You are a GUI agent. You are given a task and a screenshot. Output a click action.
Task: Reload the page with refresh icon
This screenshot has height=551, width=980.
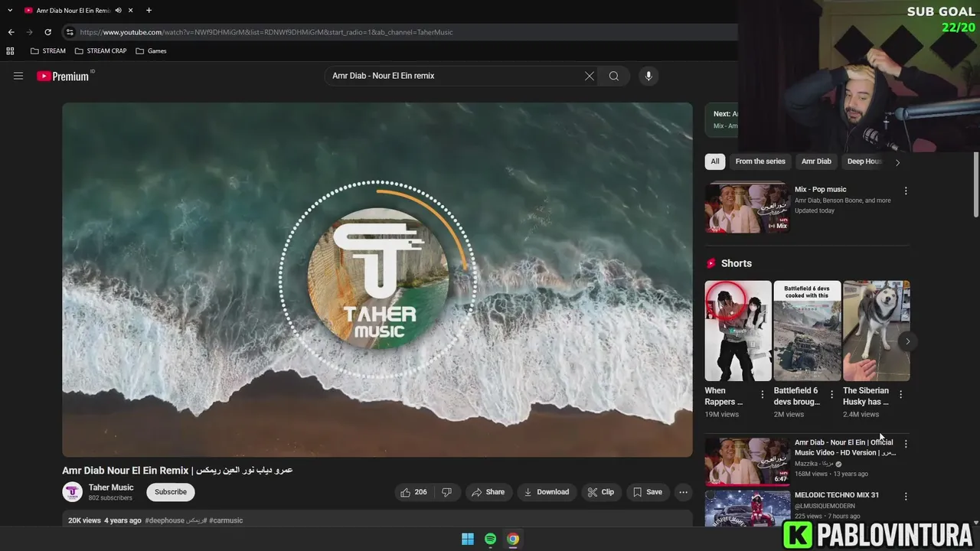point(47,32)
